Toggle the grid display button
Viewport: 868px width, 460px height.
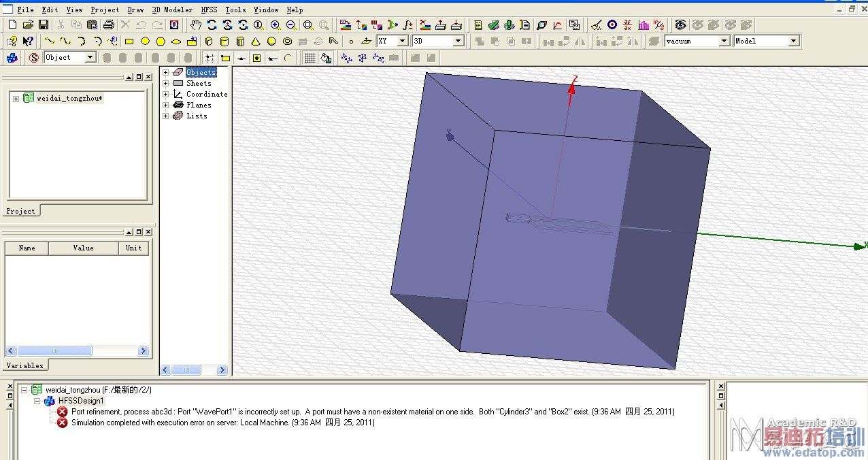point(310,58)
